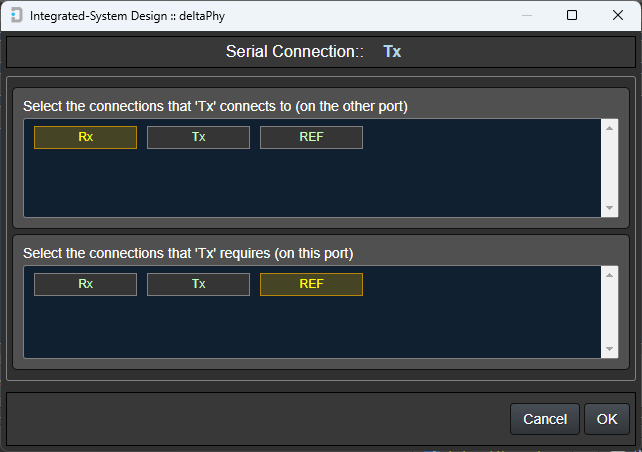The width and height of the screenshot is (642, 452).
Task: Click the 'Serial Connection::' heading text
Action: 294,52
